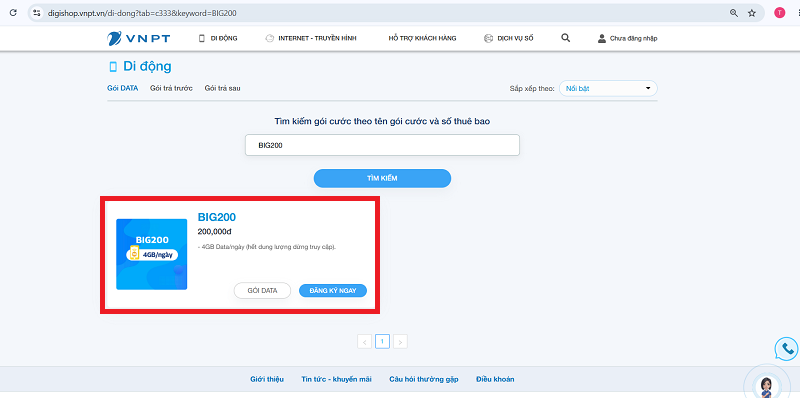Image resolution: width=800 pixels, height=398 pixels.
Task: Go to next page with right arrow
Action: click(x=401, y=341)
